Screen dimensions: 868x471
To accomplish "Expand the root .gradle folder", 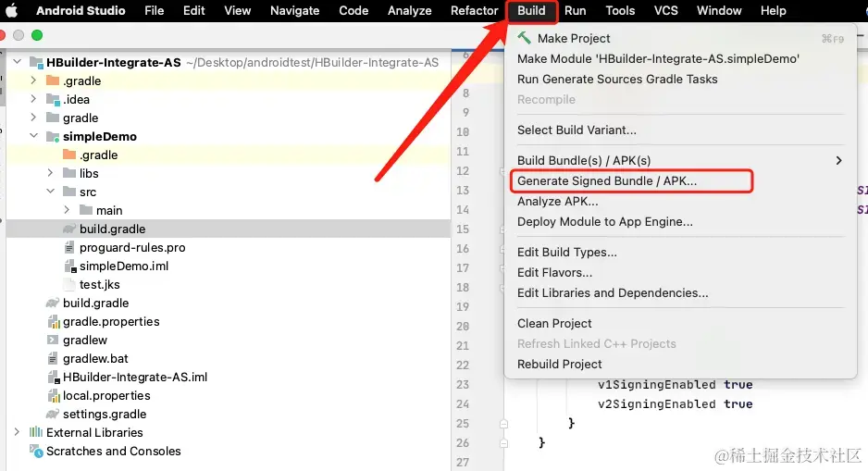I will coord(33,81).
